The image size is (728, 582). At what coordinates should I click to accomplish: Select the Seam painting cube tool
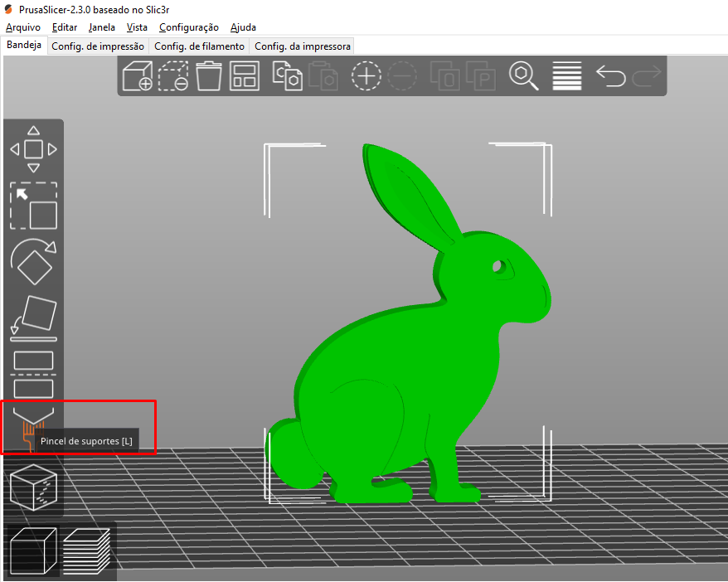click(33, 487)
